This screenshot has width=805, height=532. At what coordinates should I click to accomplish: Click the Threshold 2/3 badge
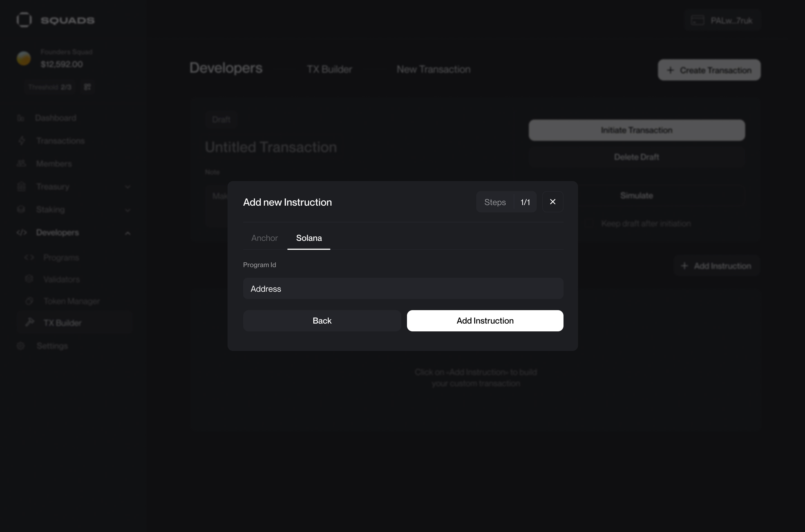(x=50, y=87)
